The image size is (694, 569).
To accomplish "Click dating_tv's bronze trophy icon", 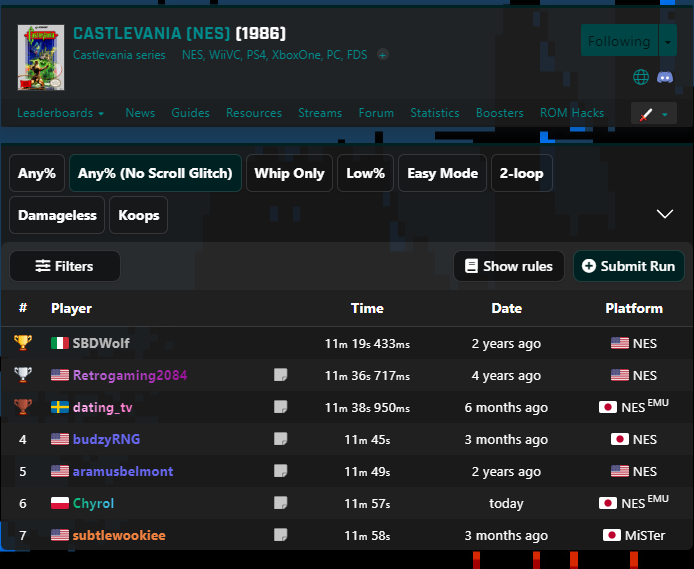I will [23, 407].
